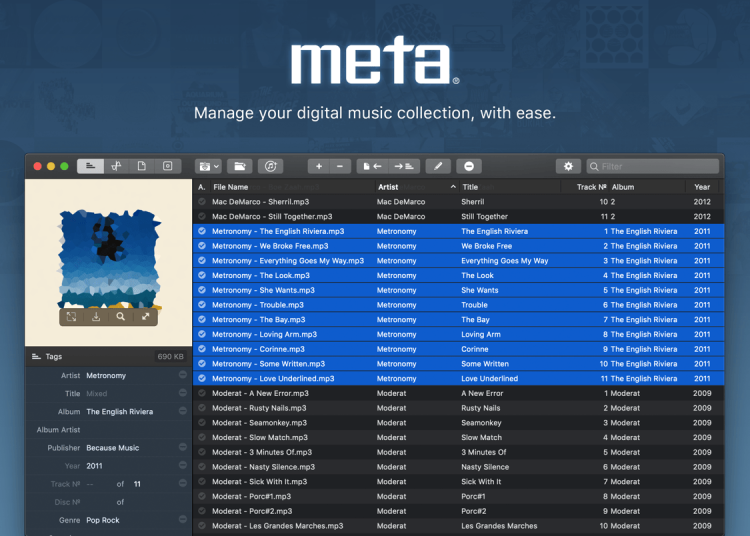This screenshot has height=536, width=750.
Task: Check the Moderat - Rusty Nails.mp3 checkbox
Action: [x=202, y=408]
